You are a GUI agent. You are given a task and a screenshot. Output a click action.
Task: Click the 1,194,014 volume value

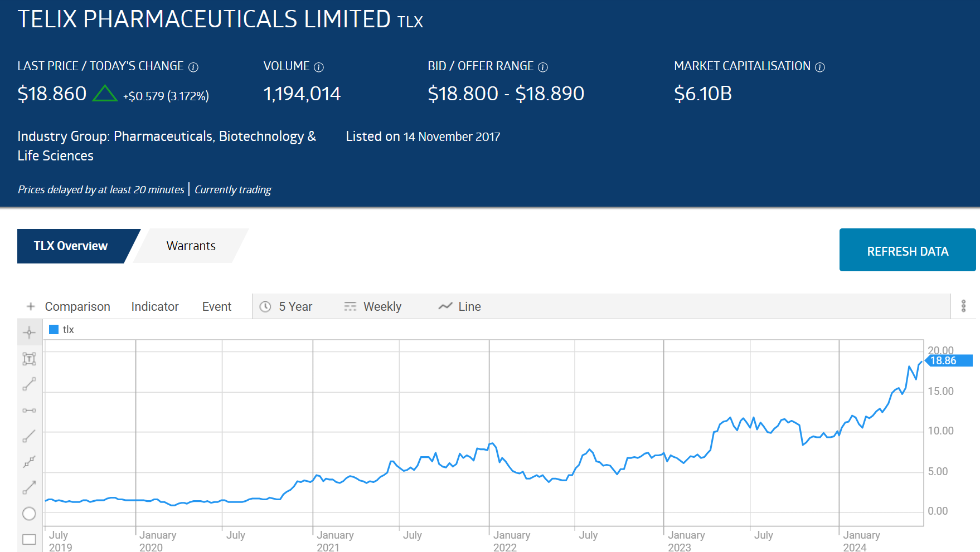coord(302,94)
